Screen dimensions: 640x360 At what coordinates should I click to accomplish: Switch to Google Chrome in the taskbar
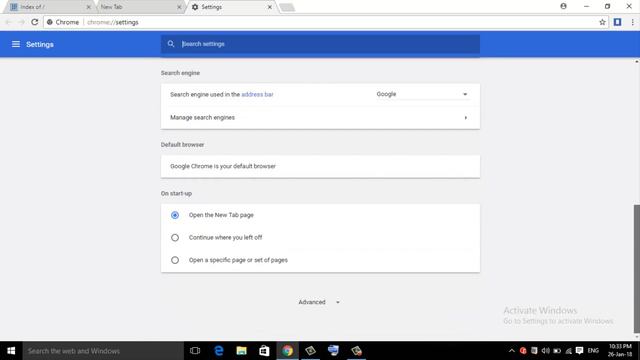(287, 351)
